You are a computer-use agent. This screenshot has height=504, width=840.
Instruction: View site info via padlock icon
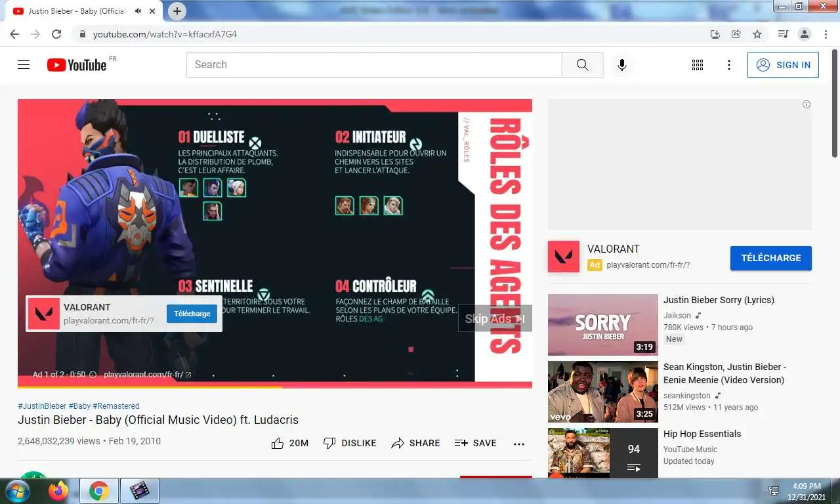pyautogui.click(x=81, y=34)
